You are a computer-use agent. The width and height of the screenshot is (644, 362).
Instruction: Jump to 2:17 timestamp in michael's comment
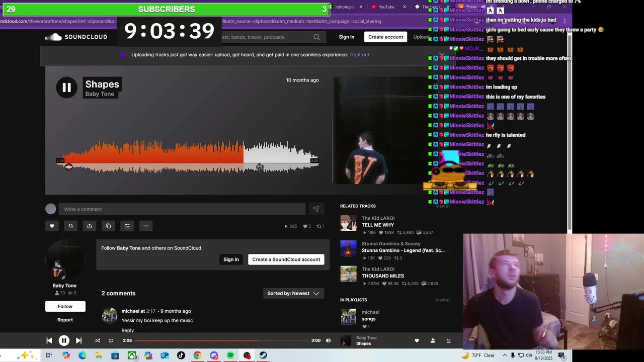(151, 311)
